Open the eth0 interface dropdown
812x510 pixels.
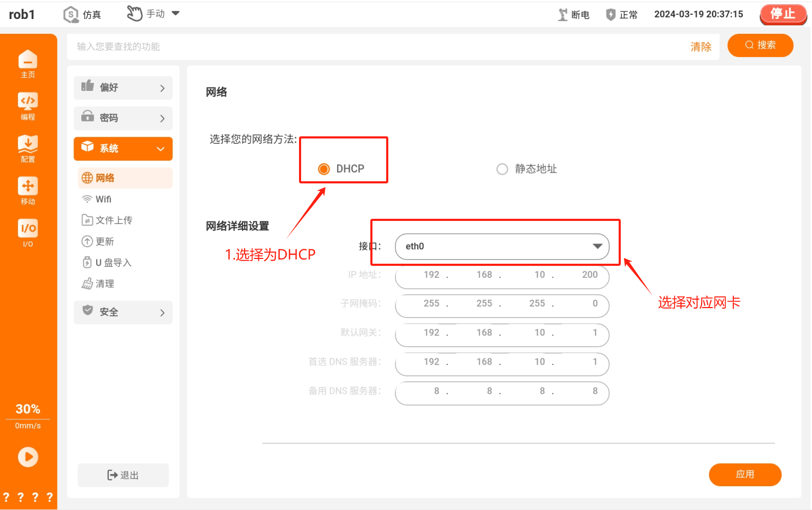tap(502, 246)
